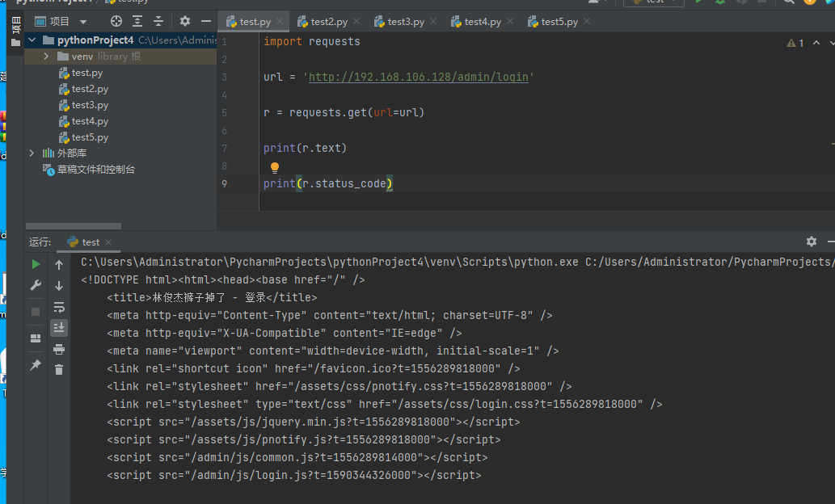
Task: Open run panel settings gear
Action: 811,241
